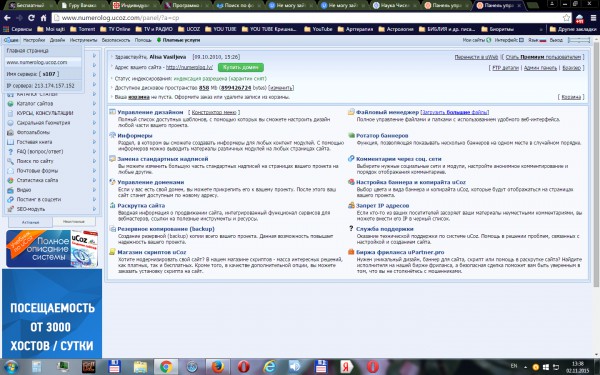Expand Каталог сайтов module arrow
600x375 pixels.
(94, 103)
